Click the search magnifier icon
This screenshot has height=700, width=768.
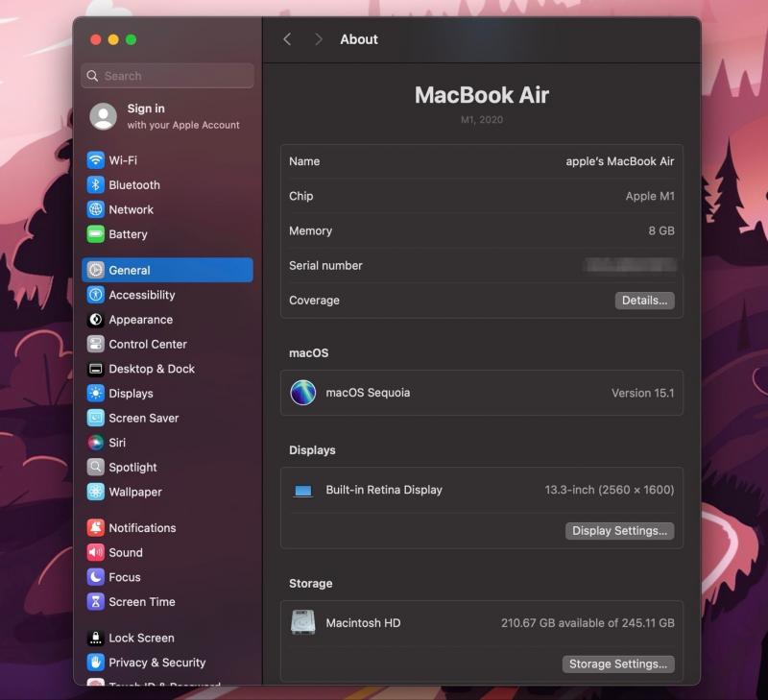tap(92, 76)
